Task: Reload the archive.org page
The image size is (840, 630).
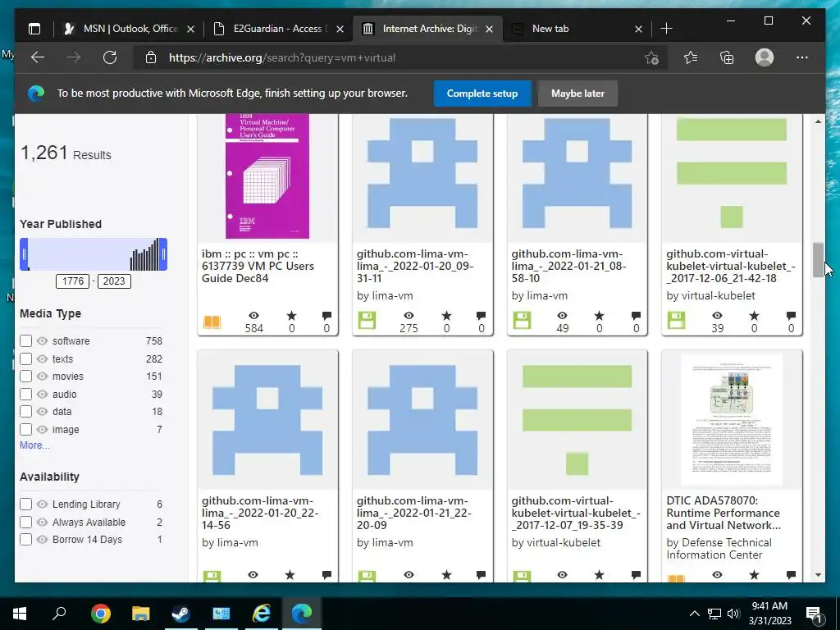Action: point(110,57)
